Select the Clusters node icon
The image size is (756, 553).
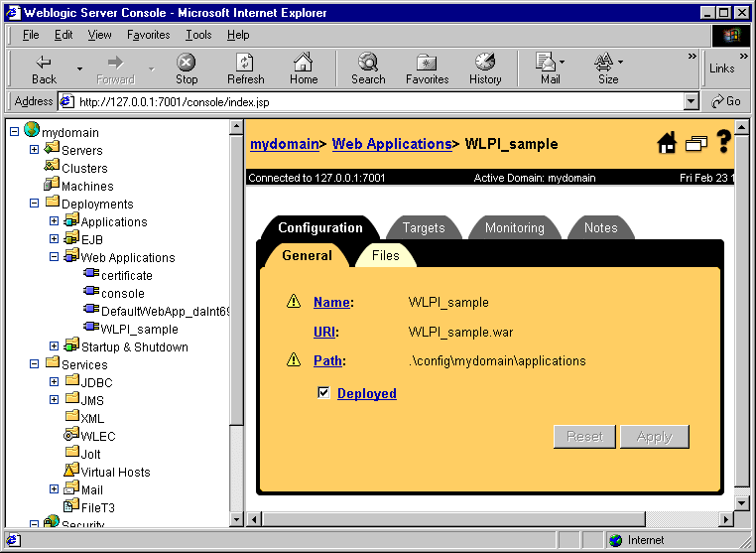click(x=52, y=167)
